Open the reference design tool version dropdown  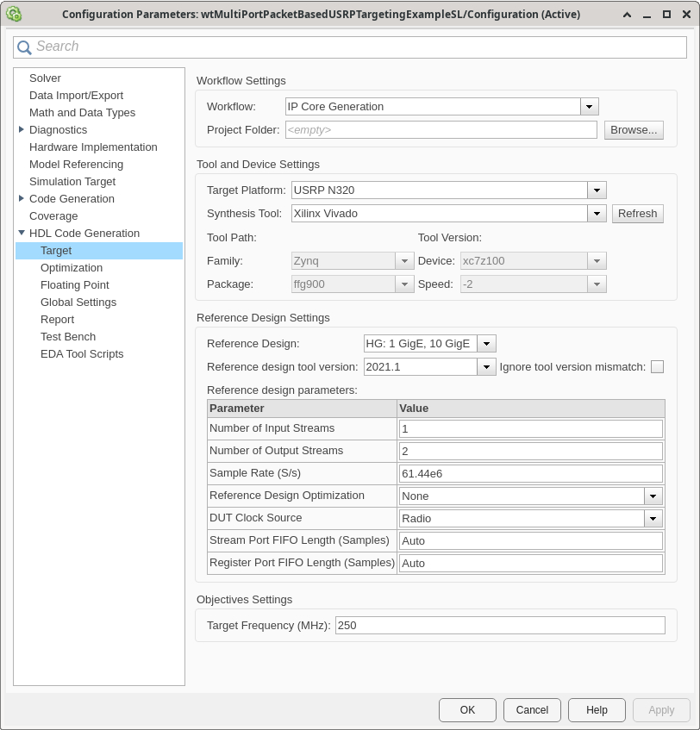coord(485,365)
